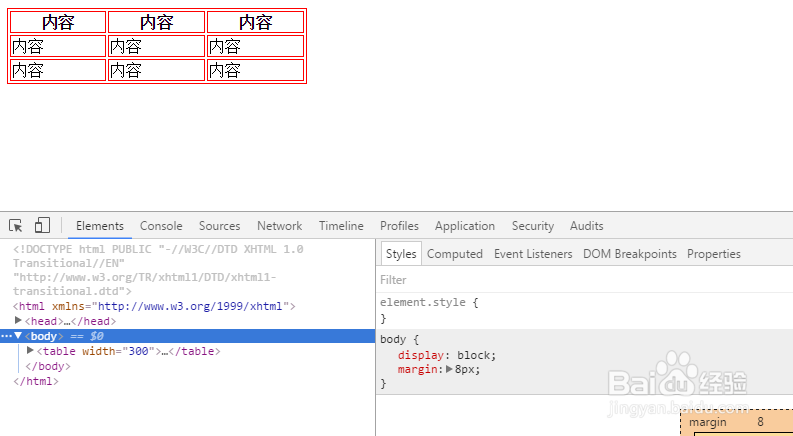Switch to the Computed styles tab
793x436 pixels.
click(455, 254)
